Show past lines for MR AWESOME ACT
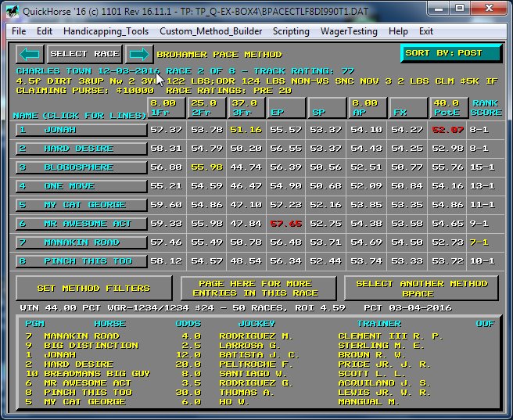 [x=81, y=224]
